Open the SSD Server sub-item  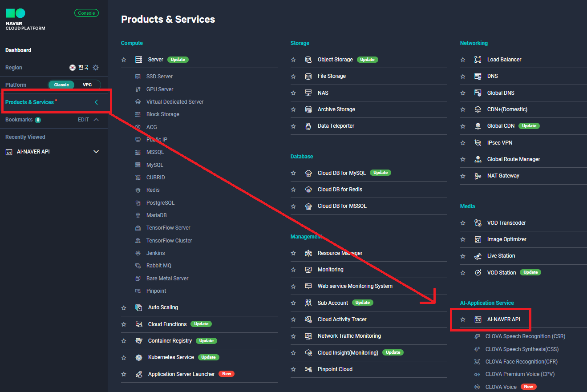(x=159, y=77)
